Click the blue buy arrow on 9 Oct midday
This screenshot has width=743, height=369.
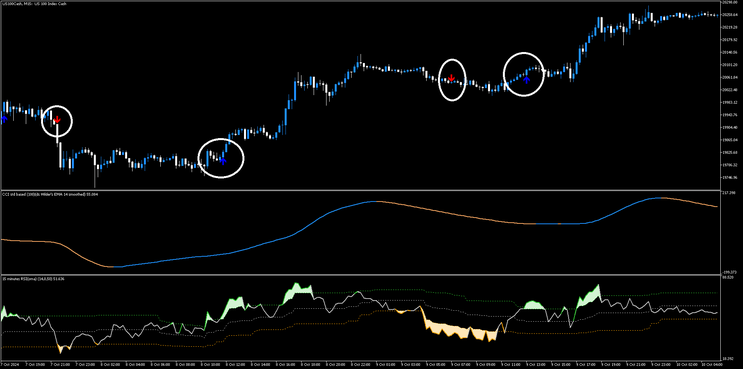(526, 80)
